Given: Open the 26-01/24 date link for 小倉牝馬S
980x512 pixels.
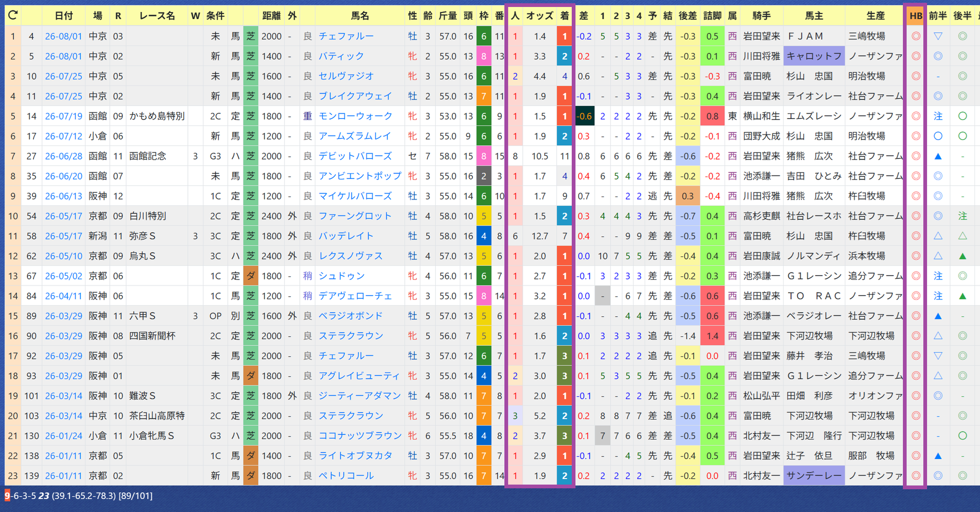Looking at the screenshot, I should [x=63, y=435].
